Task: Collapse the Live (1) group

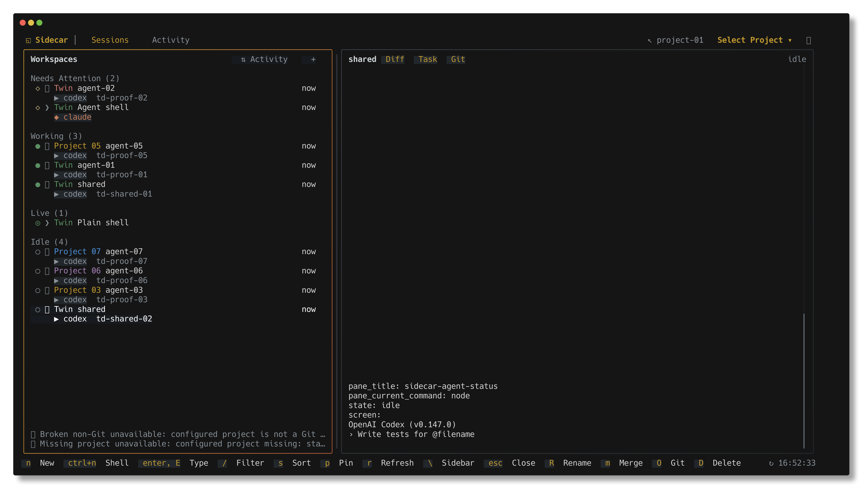Action: 49,213
